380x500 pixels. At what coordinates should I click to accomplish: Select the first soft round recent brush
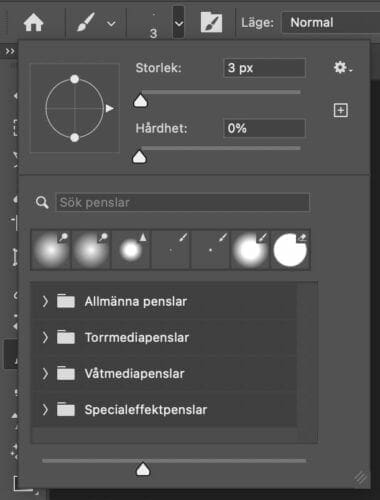(51, 250)
